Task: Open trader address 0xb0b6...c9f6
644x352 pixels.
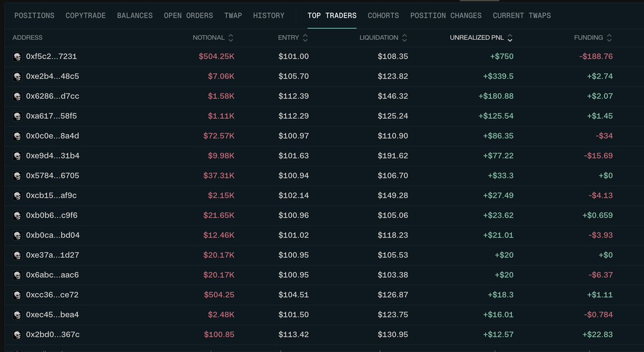Action: pos(52,215)
